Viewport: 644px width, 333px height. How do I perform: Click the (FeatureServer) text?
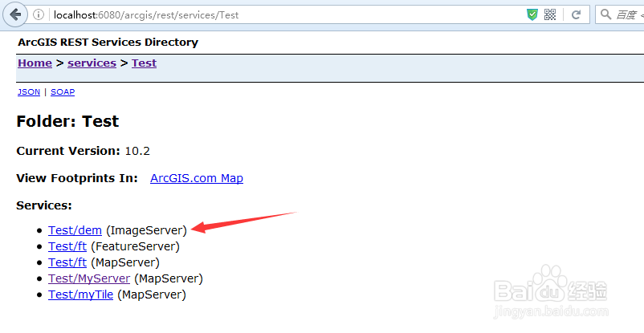(135, 246)
